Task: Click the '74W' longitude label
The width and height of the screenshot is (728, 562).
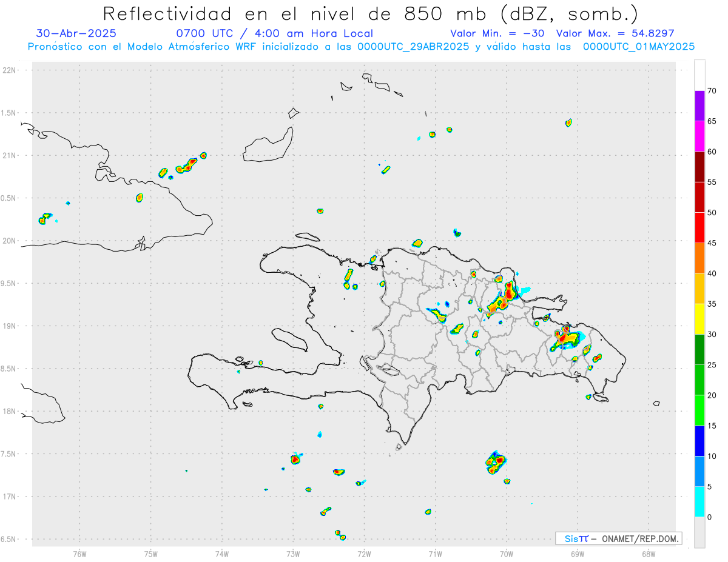Action: point(222,554)
